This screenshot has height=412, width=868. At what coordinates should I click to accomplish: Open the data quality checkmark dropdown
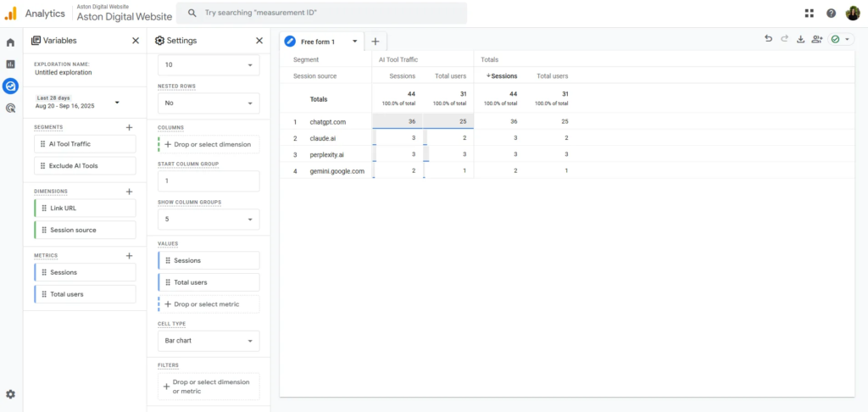tap(841, 39)
